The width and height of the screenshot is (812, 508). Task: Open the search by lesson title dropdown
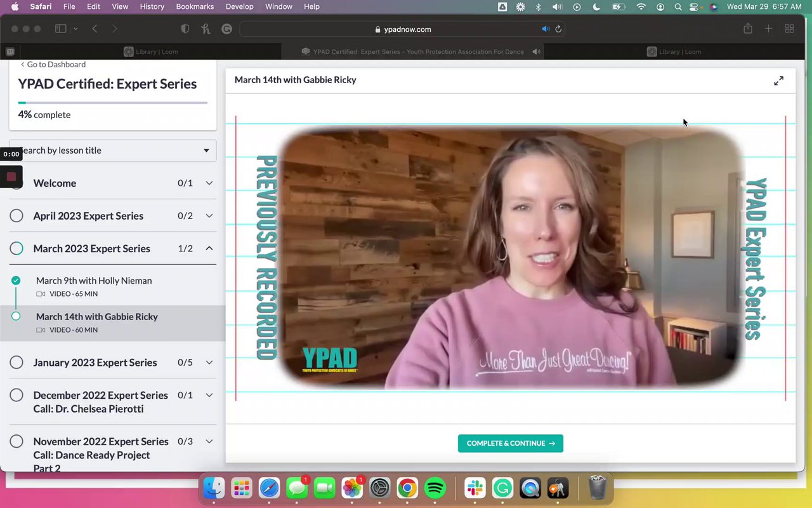(112, 150)
